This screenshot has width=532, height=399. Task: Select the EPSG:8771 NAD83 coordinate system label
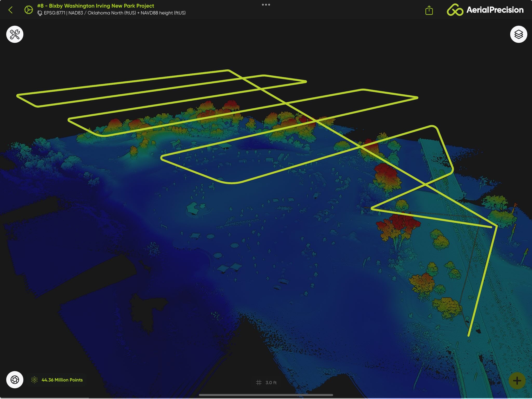pyautogui.click(x=115, y=13)
